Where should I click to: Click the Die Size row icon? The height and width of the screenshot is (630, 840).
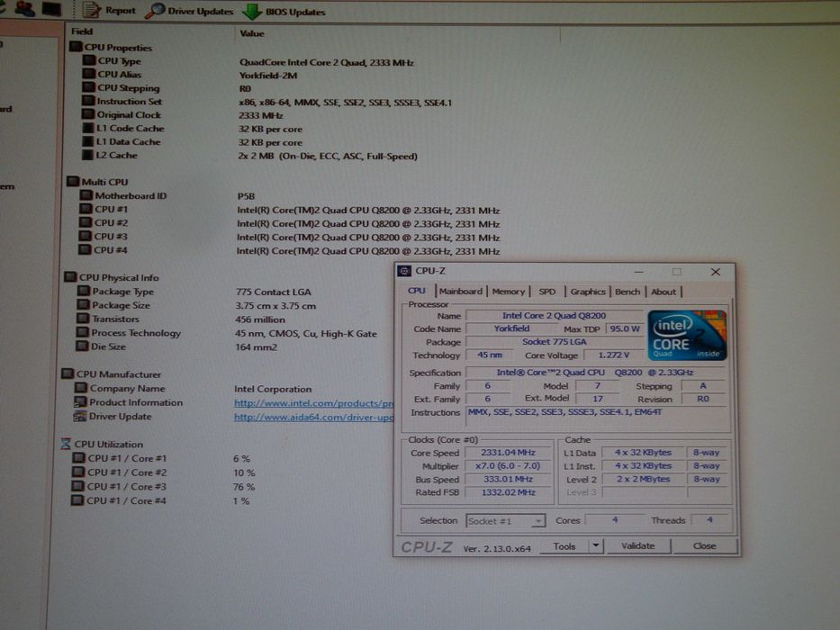click(x=82, y=346)
